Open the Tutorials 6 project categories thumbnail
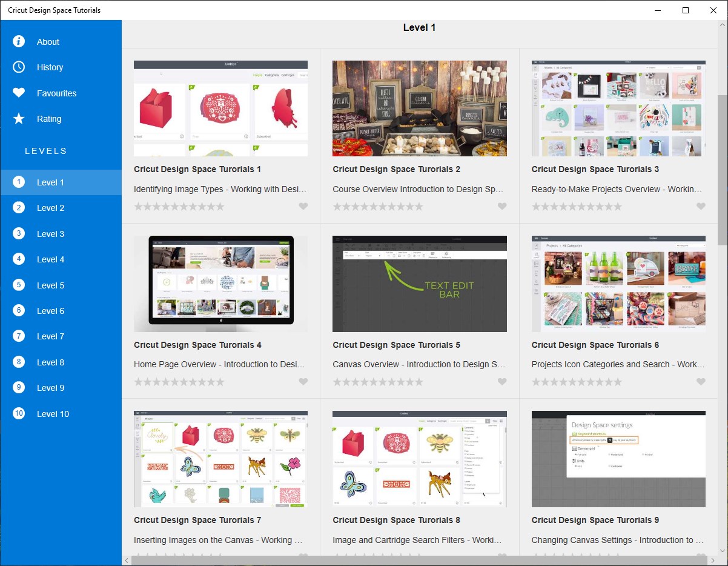728x566 pixels. [618, 284]
